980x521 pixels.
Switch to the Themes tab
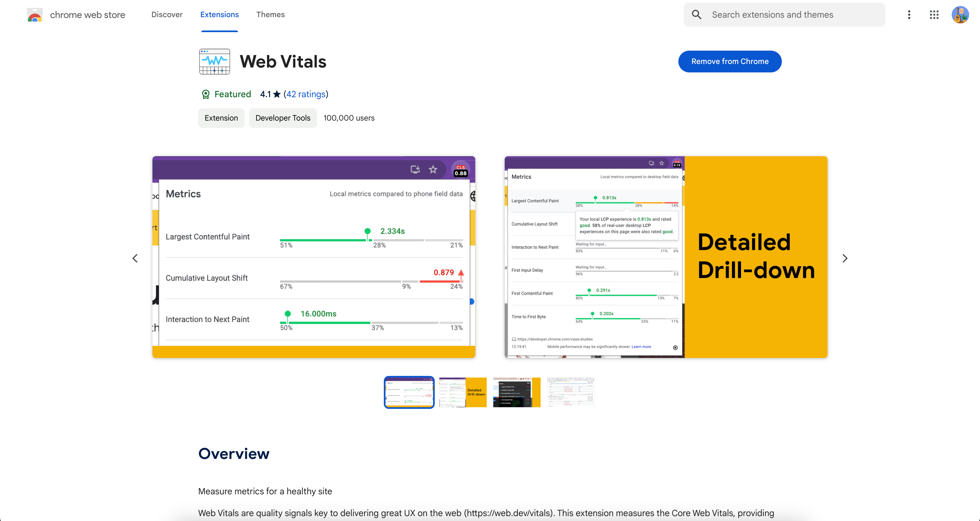pos(270,14)
